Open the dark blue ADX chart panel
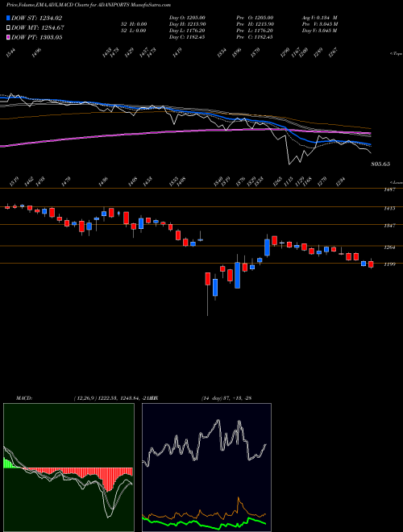 pos(206,468)
